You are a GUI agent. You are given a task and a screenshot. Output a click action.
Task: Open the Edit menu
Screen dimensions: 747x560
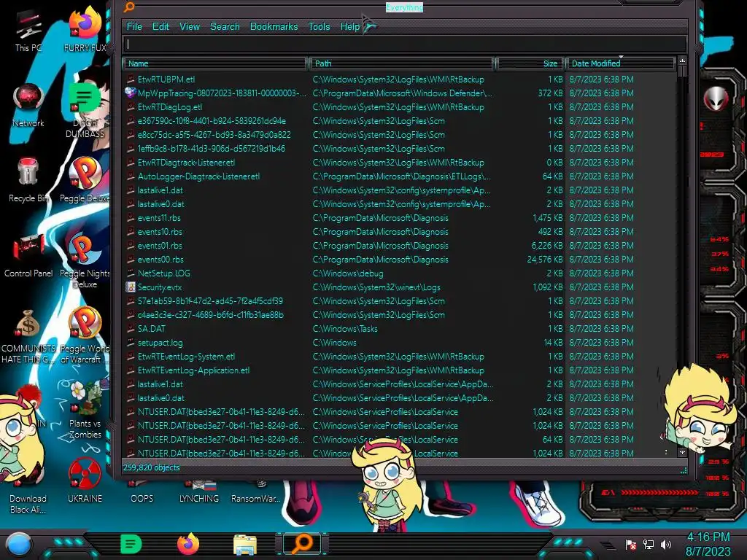pyautogui.click(x=160, y=27)
